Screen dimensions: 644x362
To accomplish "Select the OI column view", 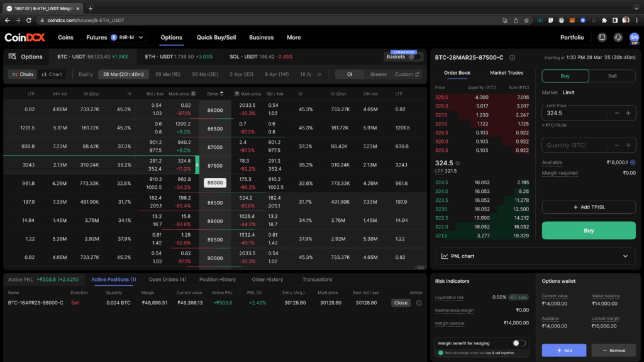I will point(350,74).
